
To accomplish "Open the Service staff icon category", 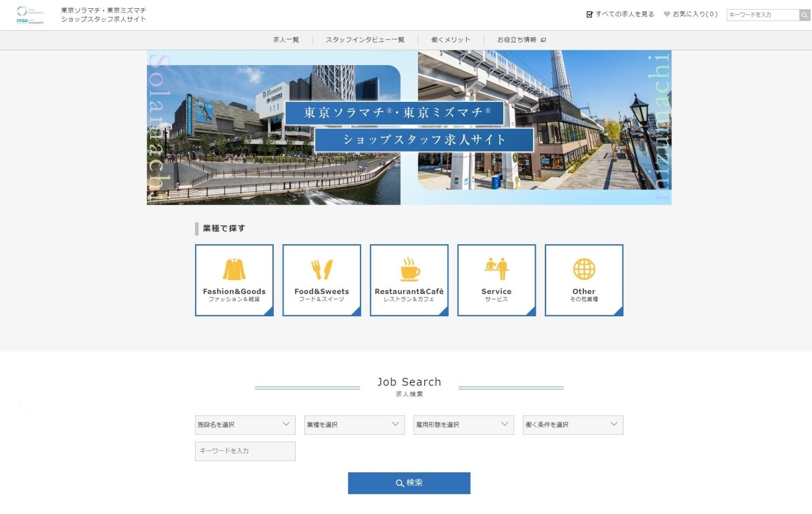I will click(497, 280).
